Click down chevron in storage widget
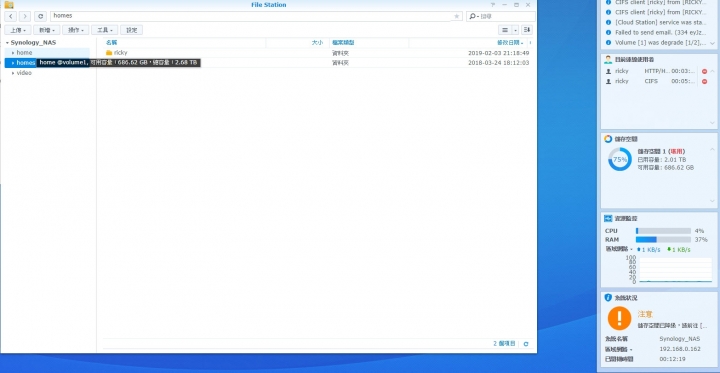The width and height of the screenshot is (720, 373). click(x=712, y=201)
